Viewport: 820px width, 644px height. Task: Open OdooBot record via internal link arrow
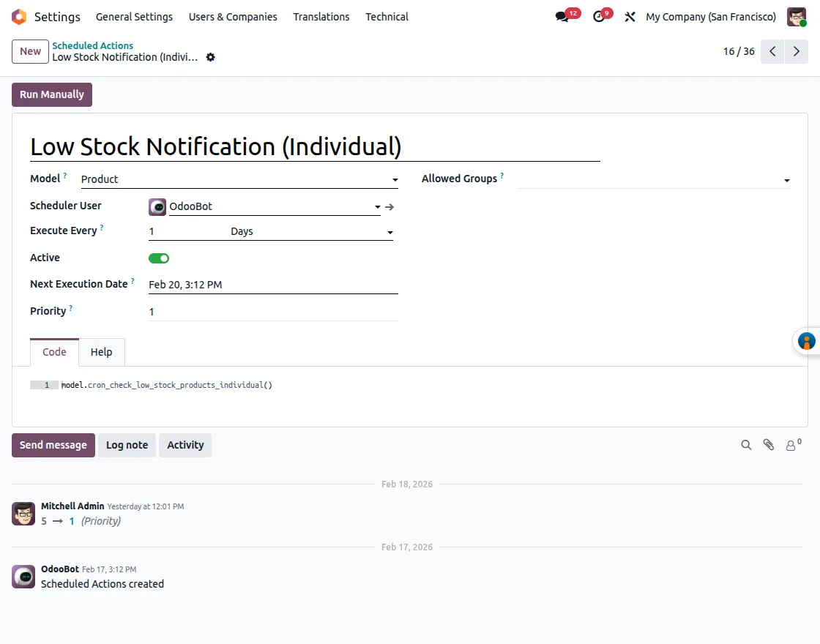389,206
